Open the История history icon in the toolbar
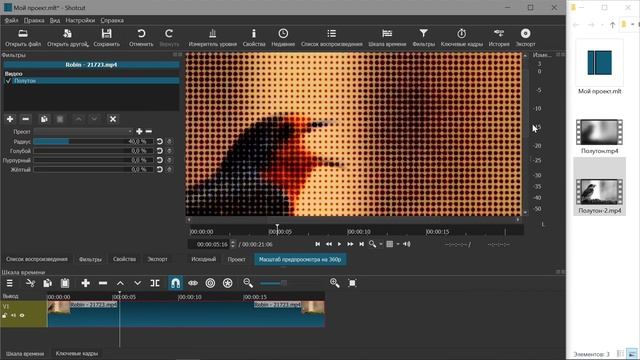Screen dimensions: 640x360 tap(499, 33)
